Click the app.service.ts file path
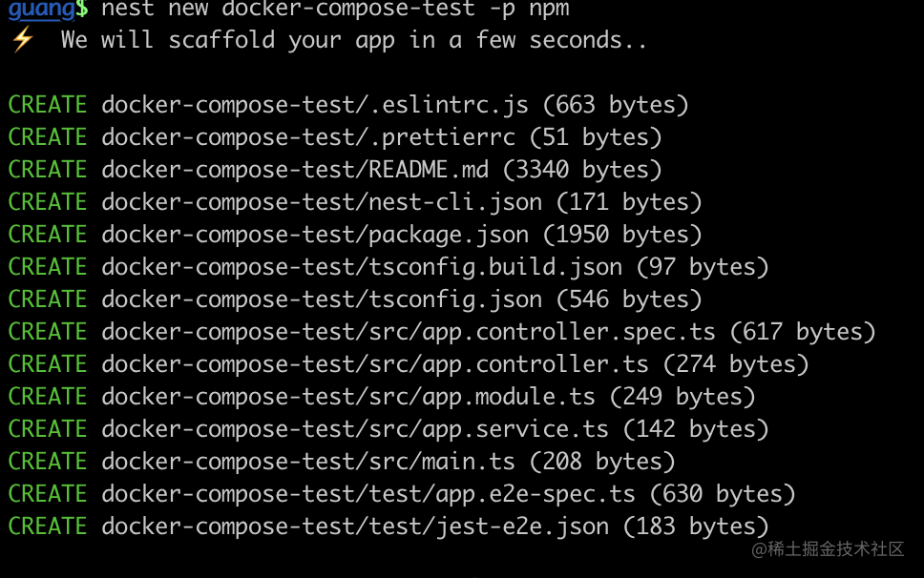 point(355,429)
